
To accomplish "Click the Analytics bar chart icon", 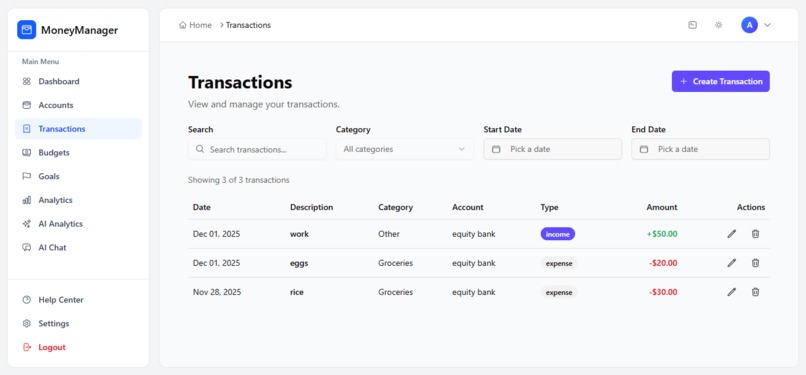I will click(27, 200).
